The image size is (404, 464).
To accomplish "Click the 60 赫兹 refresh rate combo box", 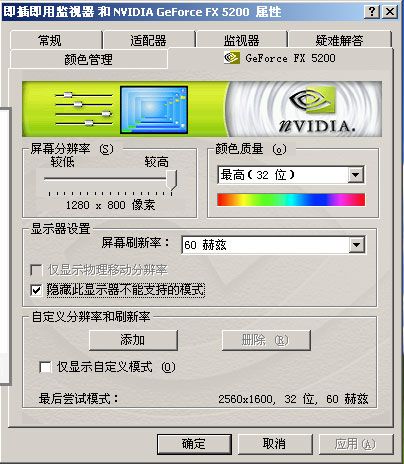I will (x=273, y=245).
